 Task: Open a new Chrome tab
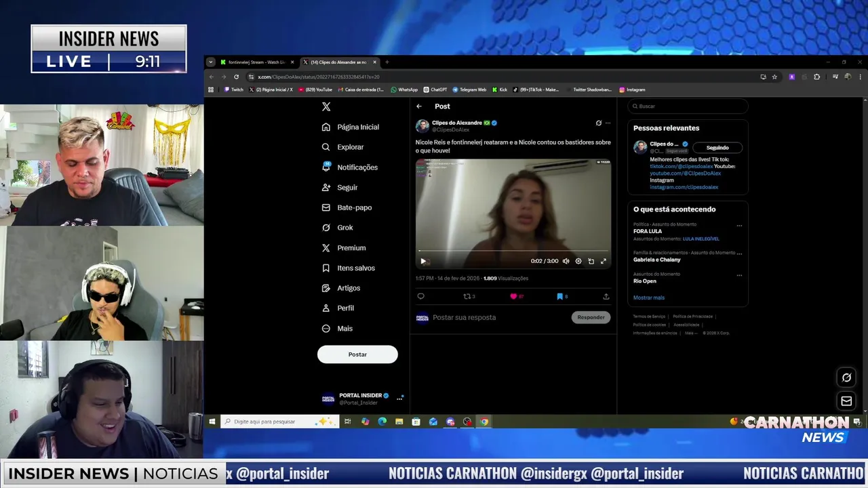pos(387,62)
